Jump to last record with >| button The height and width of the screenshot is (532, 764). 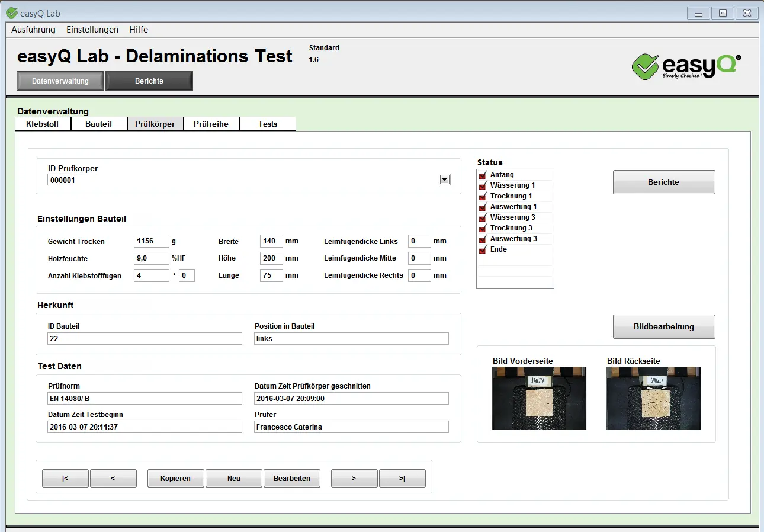tap(402, 478)
